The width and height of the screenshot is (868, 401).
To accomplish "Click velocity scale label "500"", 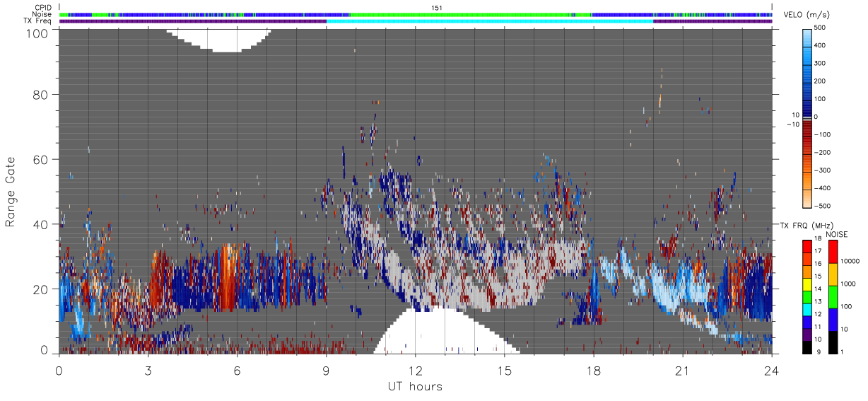I will click(x=819, y=28).
